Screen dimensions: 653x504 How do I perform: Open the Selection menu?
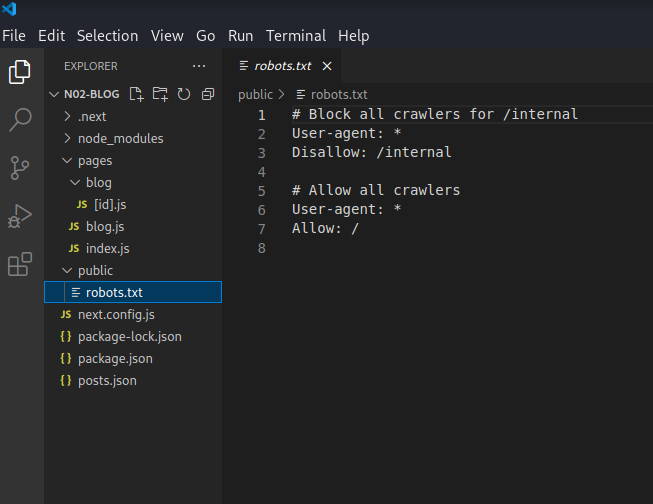(x=108, y=35)
